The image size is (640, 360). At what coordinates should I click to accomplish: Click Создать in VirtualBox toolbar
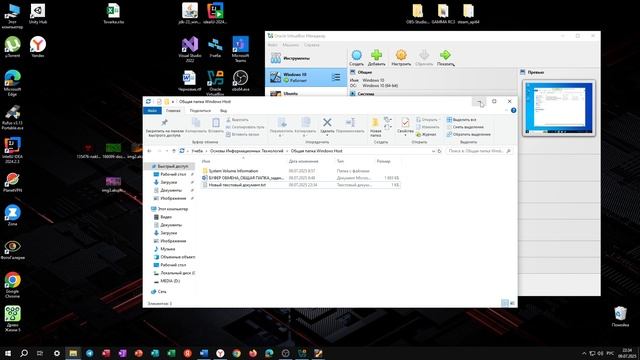[x=356, y=58]
